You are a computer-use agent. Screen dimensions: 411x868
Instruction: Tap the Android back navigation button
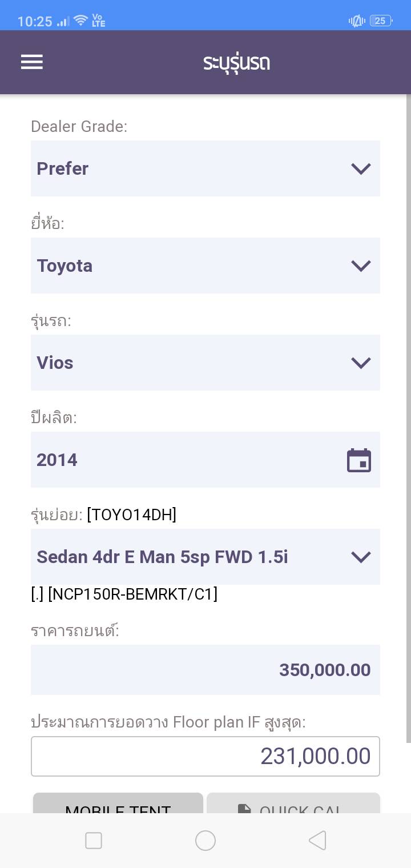[317, 840]
